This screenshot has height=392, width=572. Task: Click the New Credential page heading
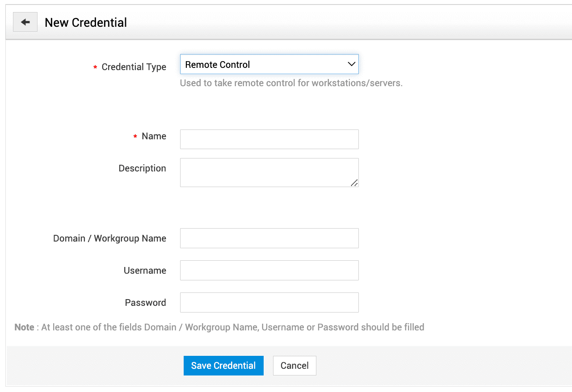pos(86,23)
